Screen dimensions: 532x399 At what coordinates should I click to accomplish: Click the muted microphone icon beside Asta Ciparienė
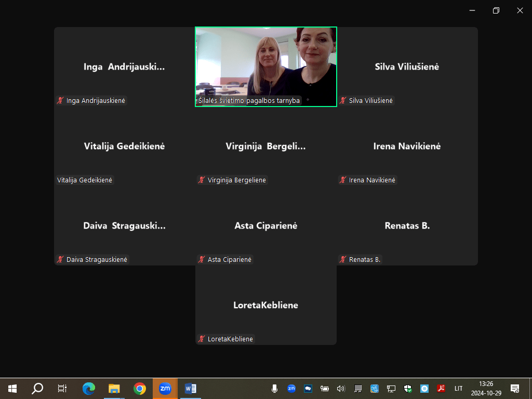(x=202, y=260)
